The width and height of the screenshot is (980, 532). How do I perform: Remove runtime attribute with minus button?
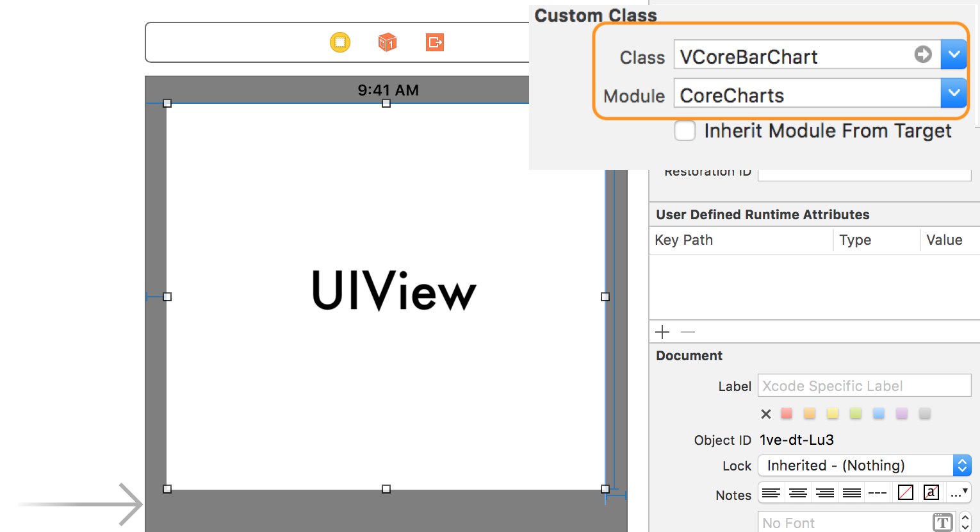[688, 332]
